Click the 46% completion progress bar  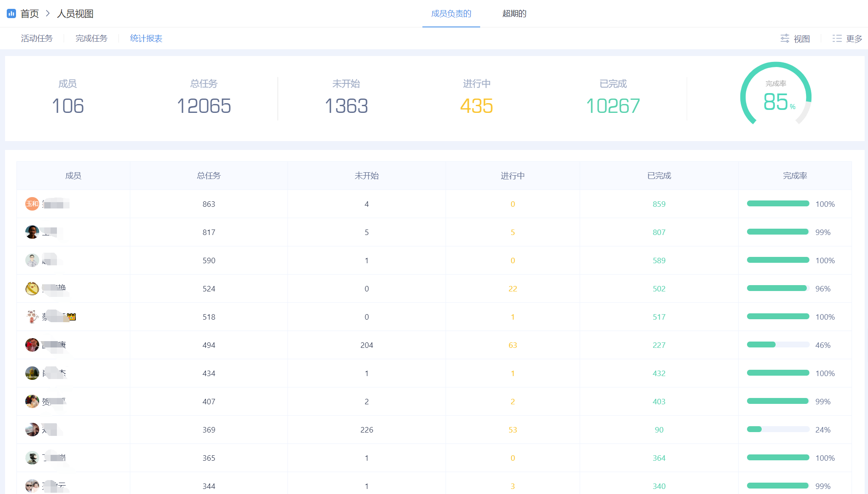point(778,344)
